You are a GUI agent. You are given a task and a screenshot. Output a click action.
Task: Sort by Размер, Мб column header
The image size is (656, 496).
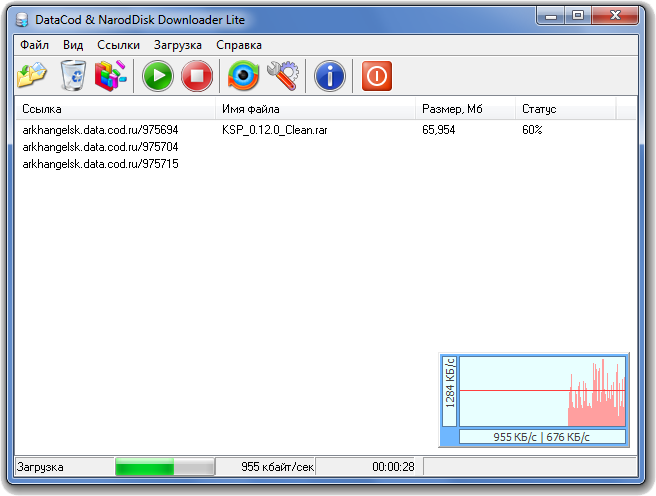coord(465,109)
